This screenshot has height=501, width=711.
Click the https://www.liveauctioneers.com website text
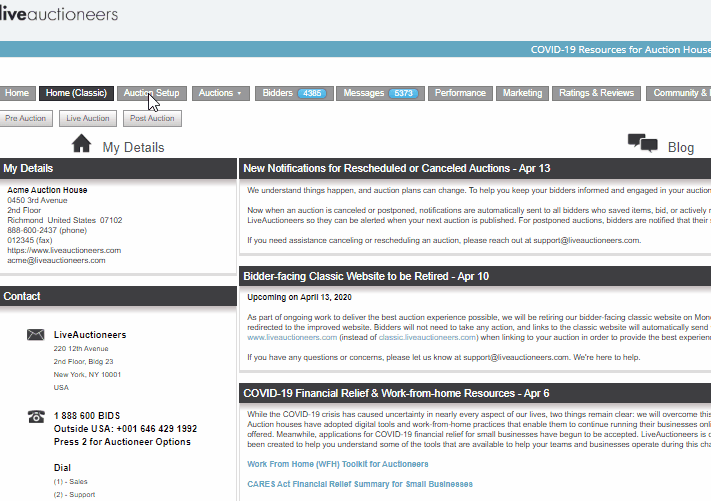pyautogui.click(x=64, y=250)
